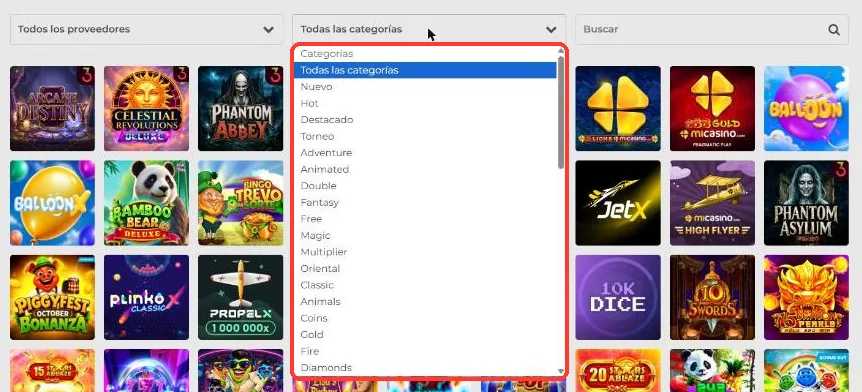Launch the 20 Stars Ablaze game

coord(618,371)
